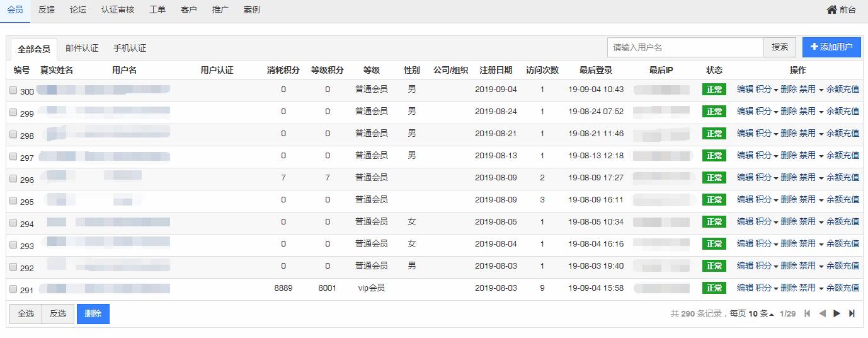Jump to the last page of records

tap(852, 313)
